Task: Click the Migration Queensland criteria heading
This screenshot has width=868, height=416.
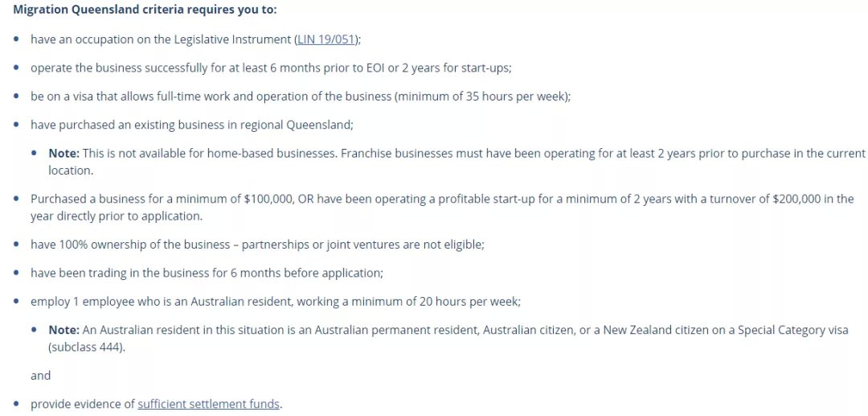Action: point(145,10)
